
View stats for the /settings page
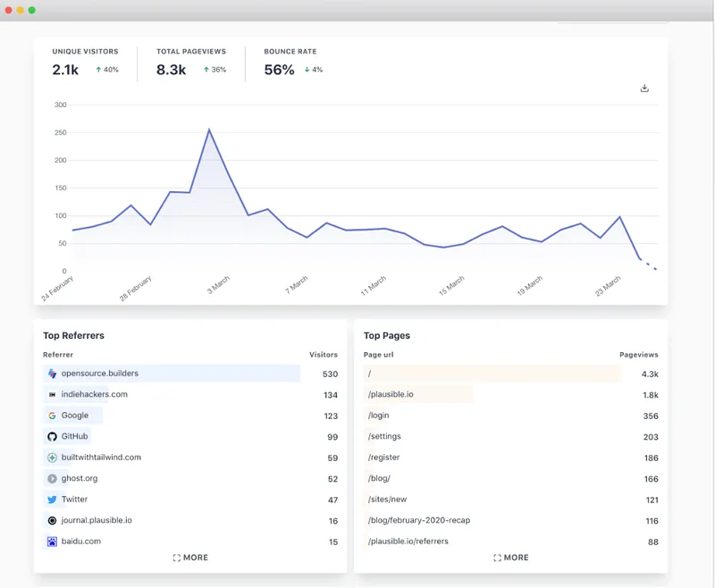[x=383, y=436]
